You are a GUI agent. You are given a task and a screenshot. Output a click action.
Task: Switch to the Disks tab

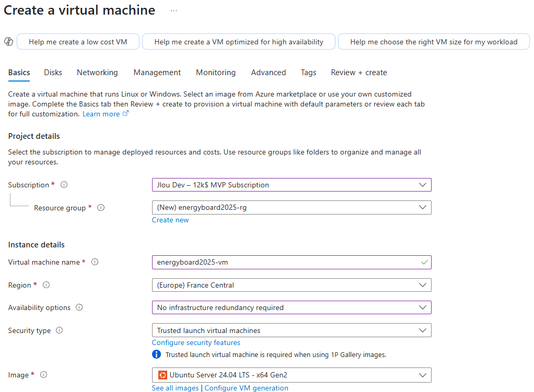point(53,73)
